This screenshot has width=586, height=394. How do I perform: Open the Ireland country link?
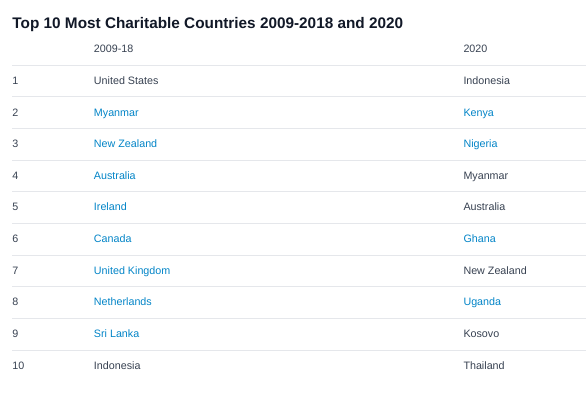(x=110, y=206)
